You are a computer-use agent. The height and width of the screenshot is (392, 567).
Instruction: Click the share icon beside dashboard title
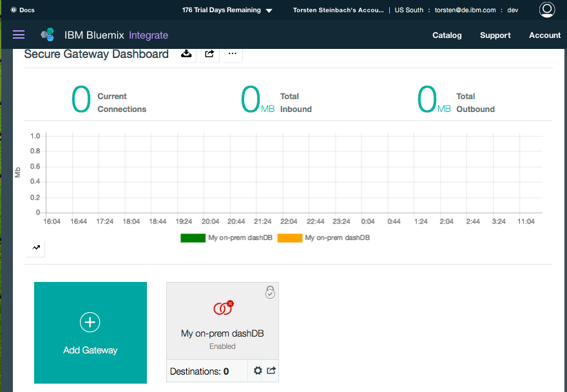[x=210, y=54]
